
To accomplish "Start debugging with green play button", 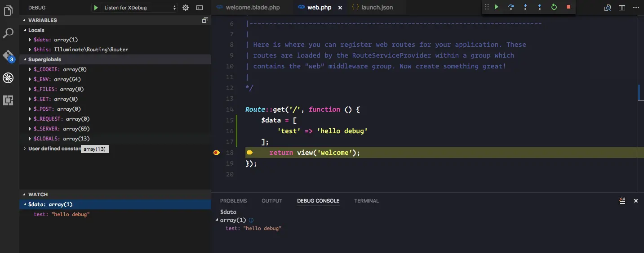I will (96, 8).
